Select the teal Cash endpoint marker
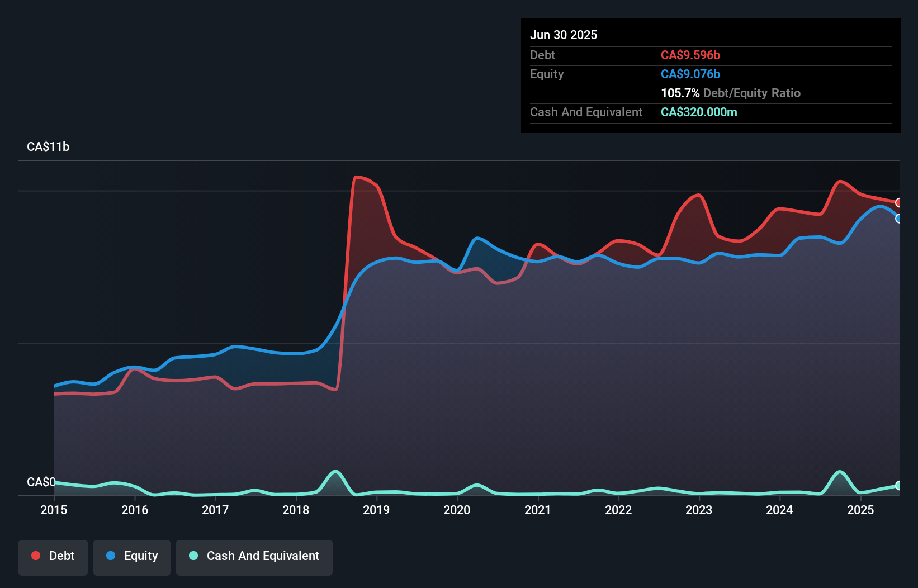 pyautogui.click(x=899, y=485)
